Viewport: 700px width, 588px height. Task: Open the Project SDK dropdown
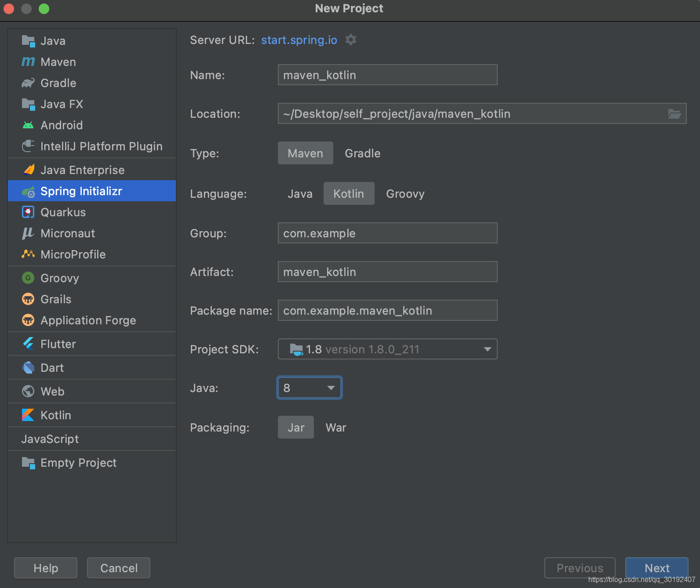(387, 349)
